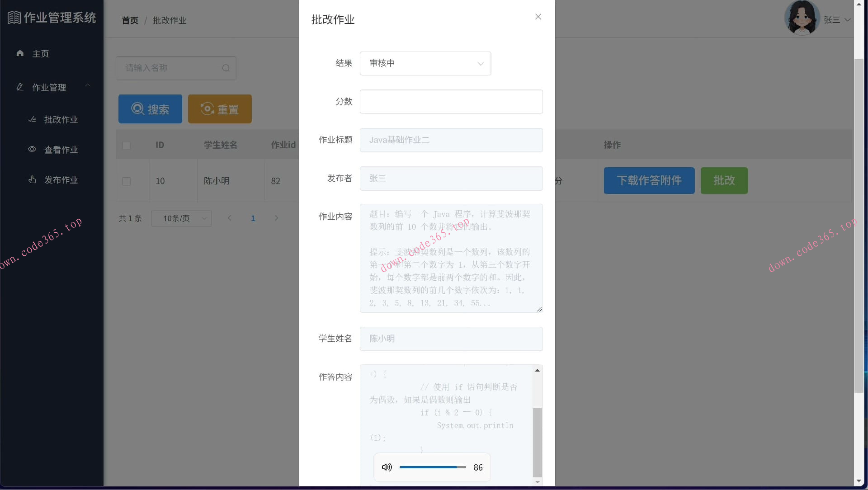Open the 10条/页 page size dropdown
This screenshot has width=868, height=490.
point(181,218)
